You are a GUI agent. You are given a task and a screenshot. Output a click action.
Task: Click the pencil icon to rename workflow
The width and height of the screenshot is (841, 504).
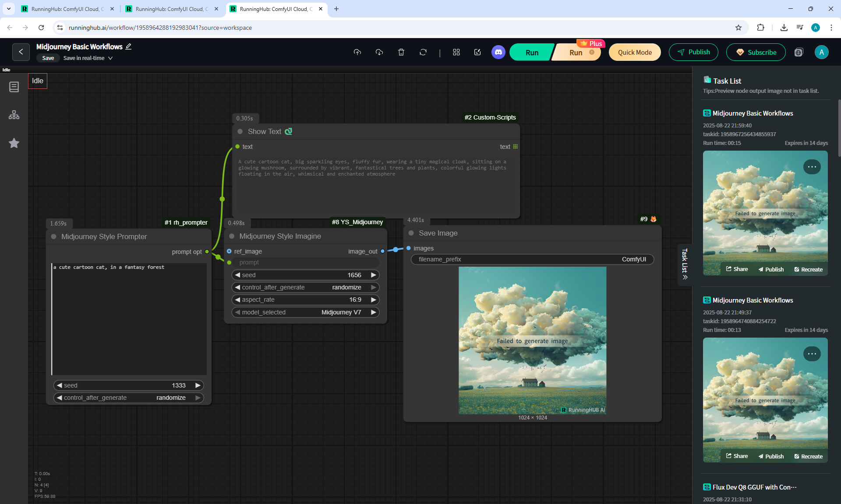coord(129,46)
